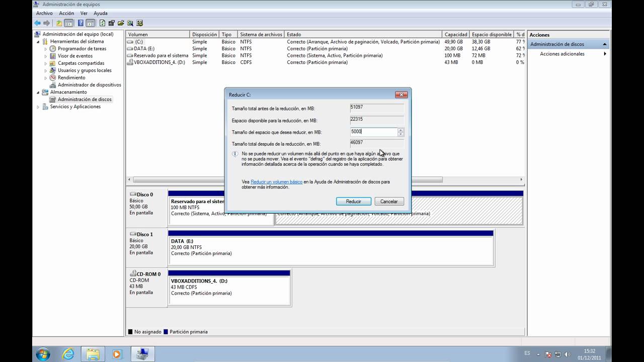Expand Programador de tareas node

[x=46, y=49]
